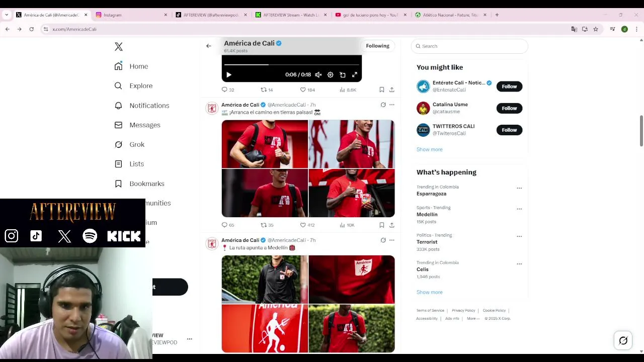Toggle picture-in-picture on the video
The height and width of the screenshot is (362, 644).
(x=343, y=75)
